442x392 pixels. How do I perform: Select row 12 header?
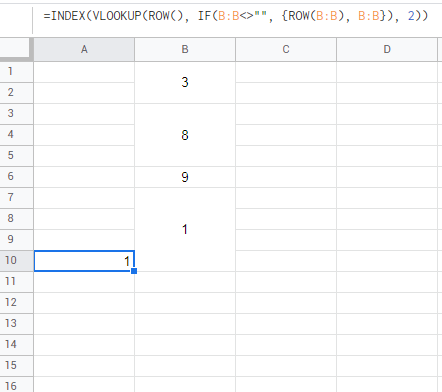click(16, 302)
